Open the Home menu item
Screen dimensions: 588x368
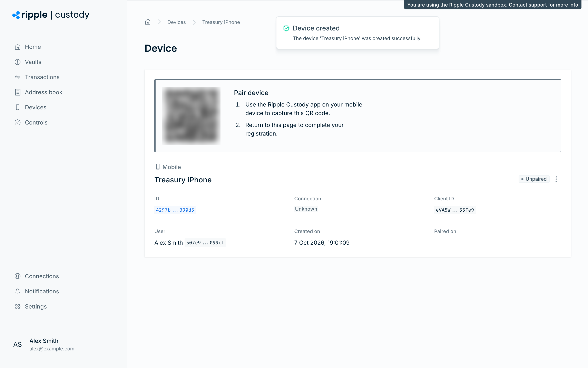pyautogui.click(x=33, y=47)
